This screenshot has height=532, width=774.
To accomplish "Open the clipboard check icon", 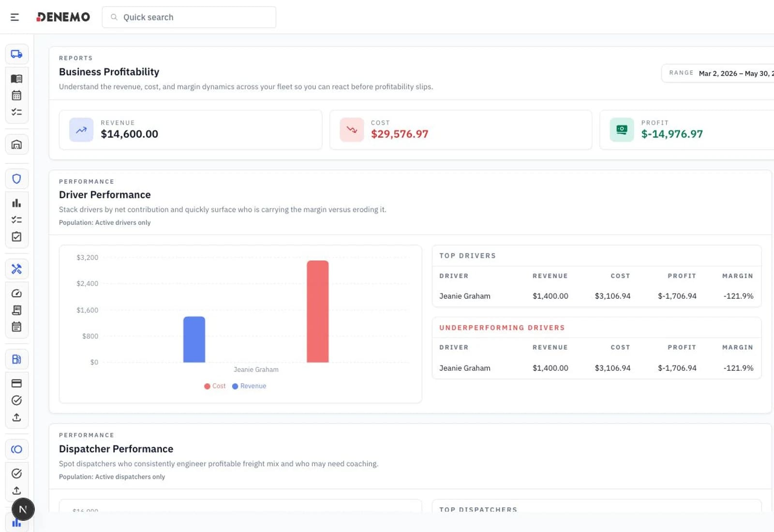I will click(16, 237).
